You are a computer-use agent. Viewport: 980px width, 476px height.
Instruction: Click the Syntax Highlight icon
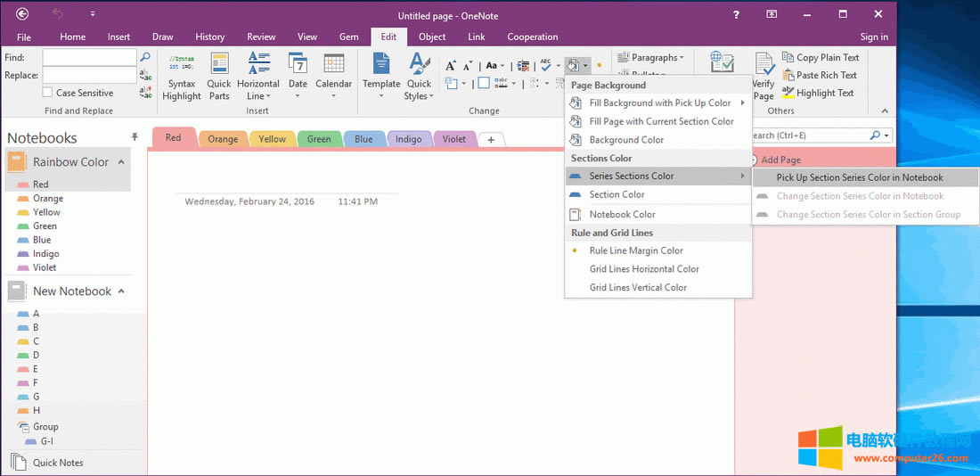click(182, 65)
